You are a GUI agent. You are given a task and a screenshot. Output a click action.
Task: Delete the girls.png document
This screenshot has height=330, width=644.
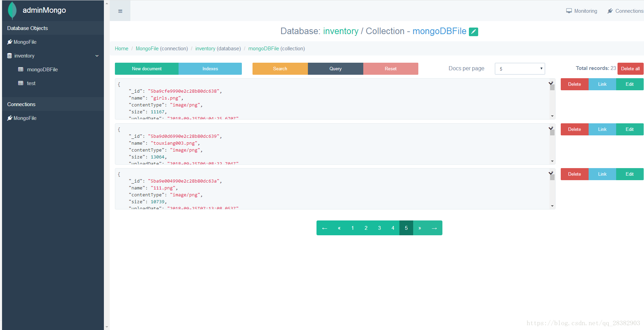click(x=575, y=84)
